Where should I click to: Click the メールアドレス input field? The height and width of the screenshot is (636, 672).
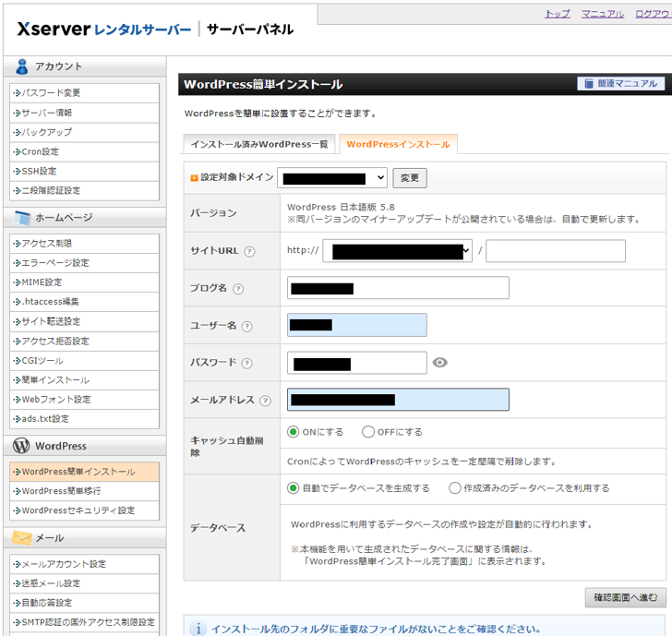(x=398, y=400)
